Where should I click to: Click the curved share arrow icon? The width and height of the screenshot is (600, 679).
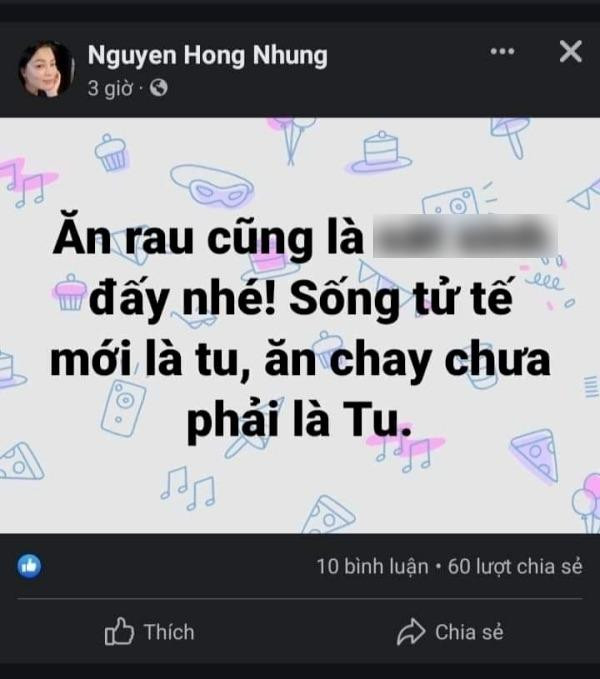[411, 632]
